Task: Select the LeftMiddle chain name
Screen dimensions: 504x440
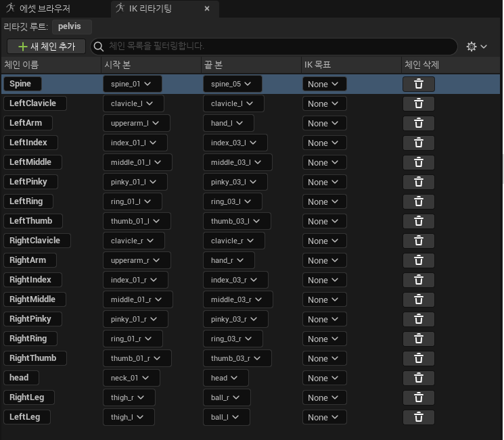Action: pyautogui.click(x=32, y=162)
